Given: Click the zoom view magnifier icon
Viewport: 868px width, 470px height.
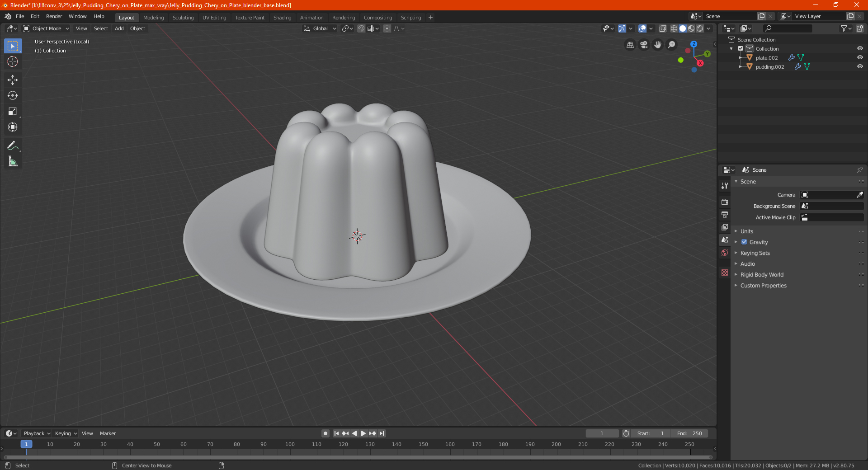Looking at the screenshot, I should (x=672, y=45).
